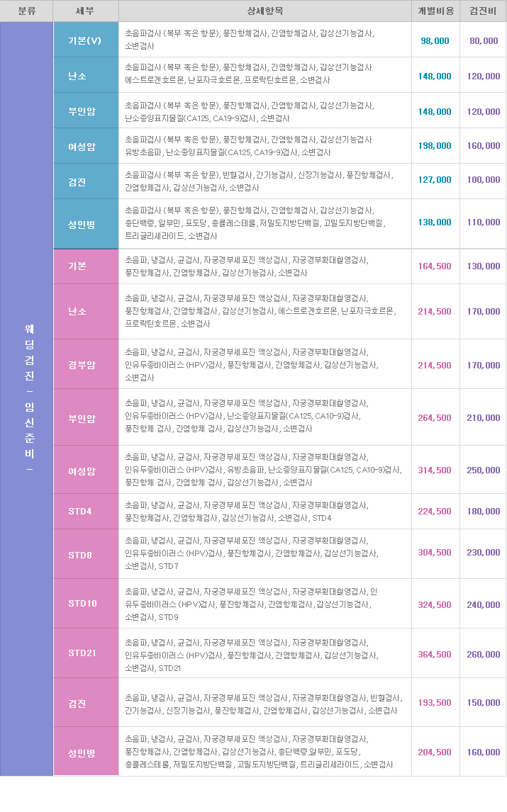Click the STD4 category cell

coord(86,511)
